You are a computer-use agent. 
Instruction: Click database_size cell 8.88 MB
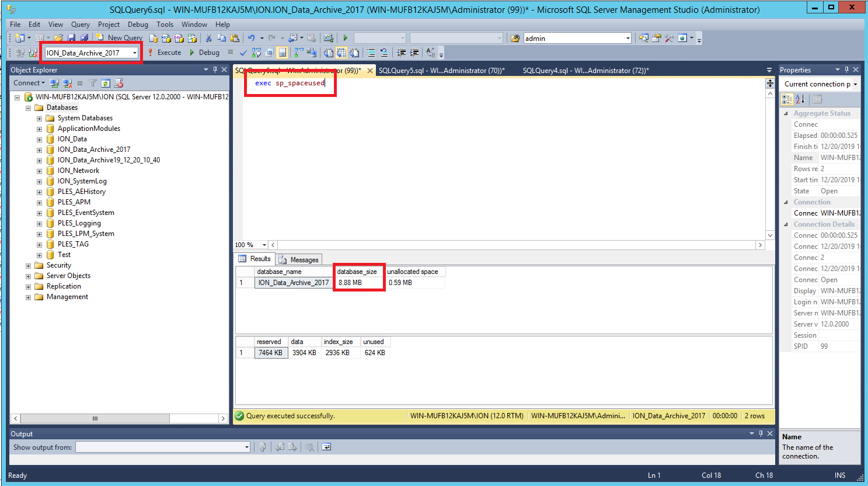click(358, 283)
